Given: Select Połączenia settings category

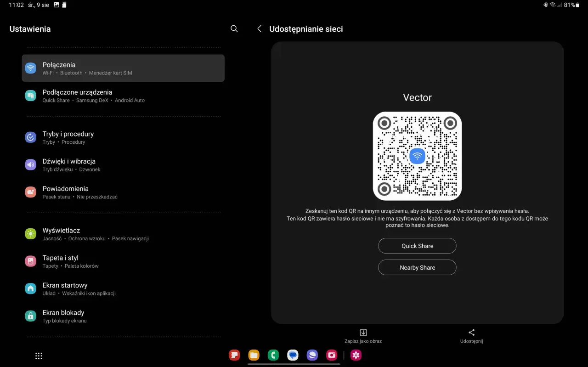Looking at the screenshot, I should click(x=123, y=68).
